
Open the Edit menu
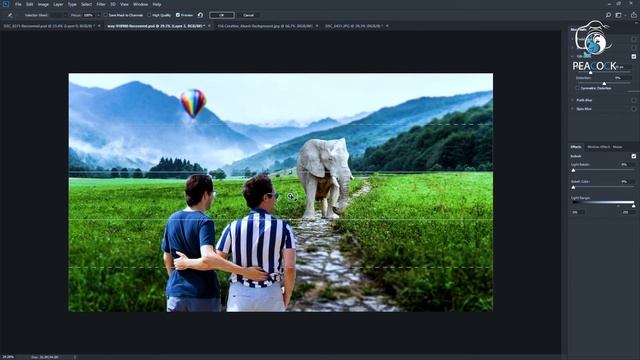point(30,4)
